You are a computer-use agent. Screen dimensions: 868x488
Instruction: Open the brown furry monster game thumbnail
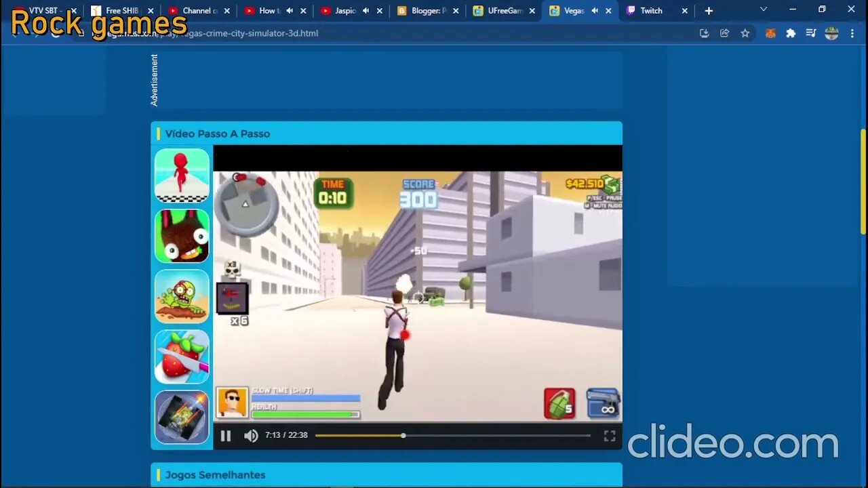[182, 236]
